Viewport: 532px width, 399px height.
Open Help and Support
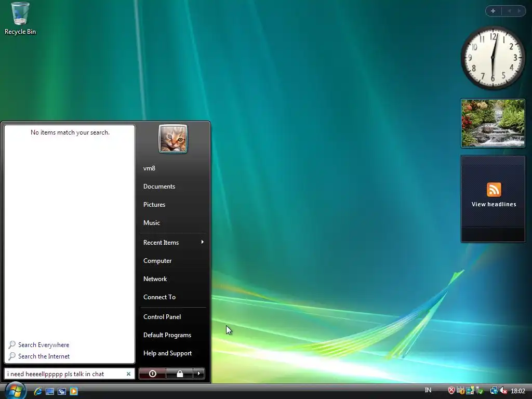click(x=168, y=353)
